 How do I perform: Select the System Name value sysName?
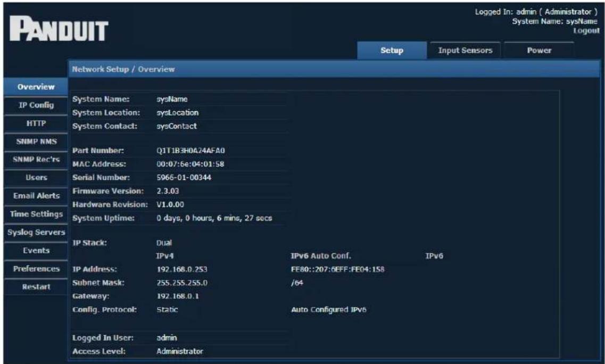click(x=172, y=99)
